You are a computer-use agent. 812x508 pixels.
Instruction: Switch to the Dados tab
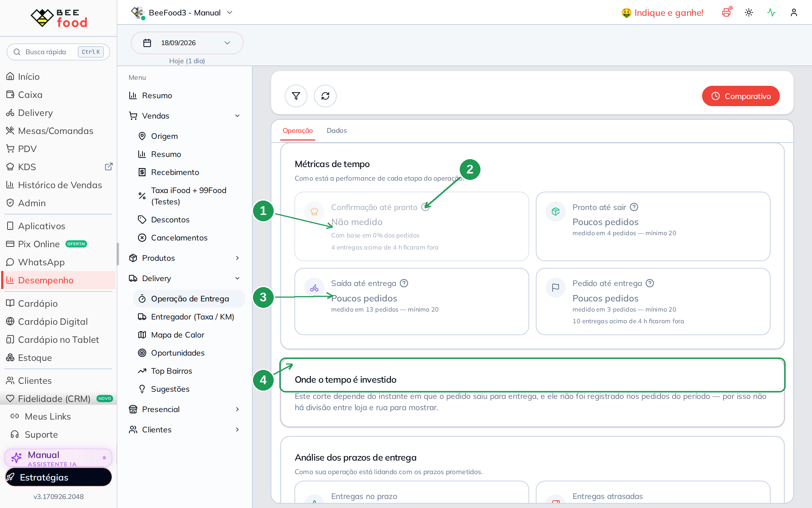(x=337, y=131)
